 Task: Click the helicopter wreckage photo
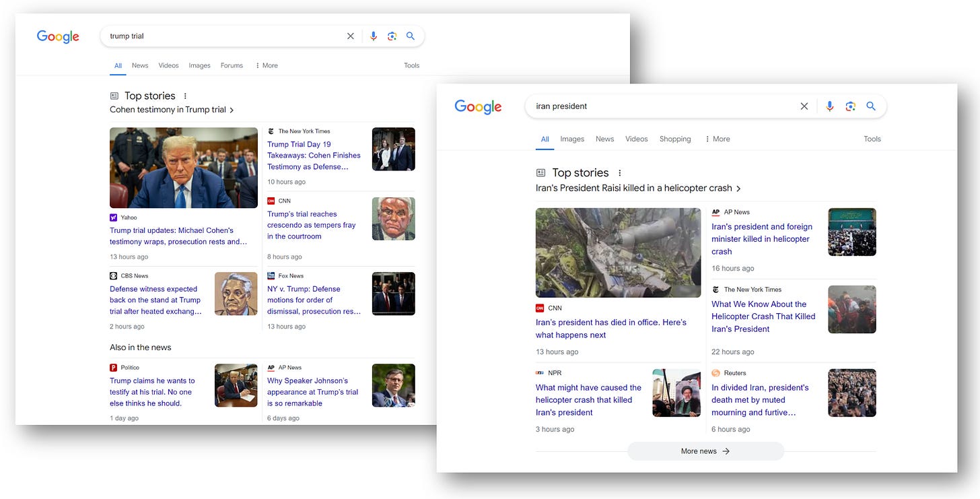(x=618, y=253)
